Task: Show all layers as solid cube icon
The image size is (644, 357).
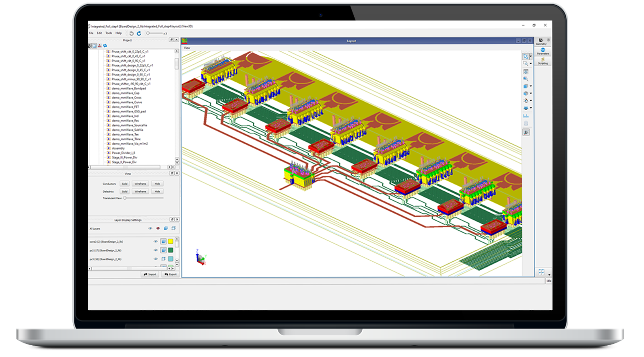Action: 166,228
